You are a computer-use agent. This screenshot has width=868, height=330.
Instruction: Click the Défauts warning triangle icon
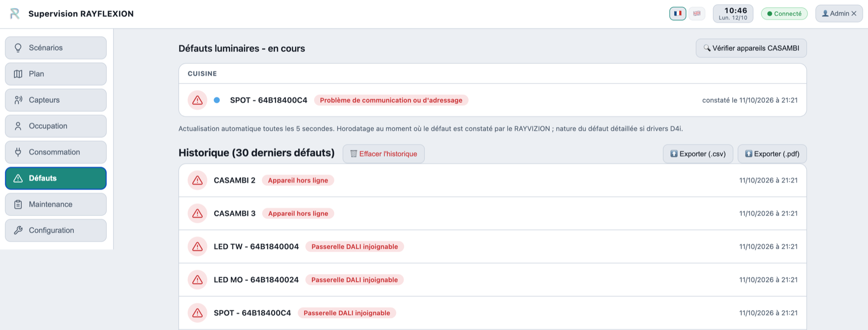click(18, 178)
